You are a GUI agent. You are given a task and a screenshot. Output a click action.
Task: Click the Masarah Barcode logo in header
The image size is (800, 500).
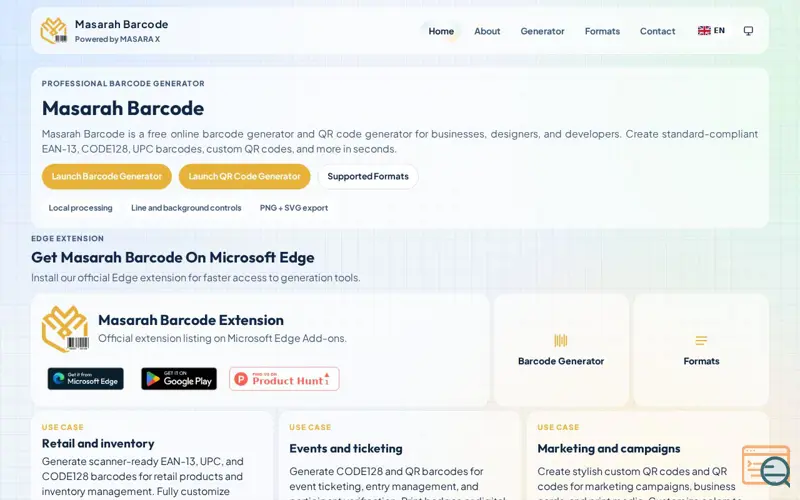(54, 31)
